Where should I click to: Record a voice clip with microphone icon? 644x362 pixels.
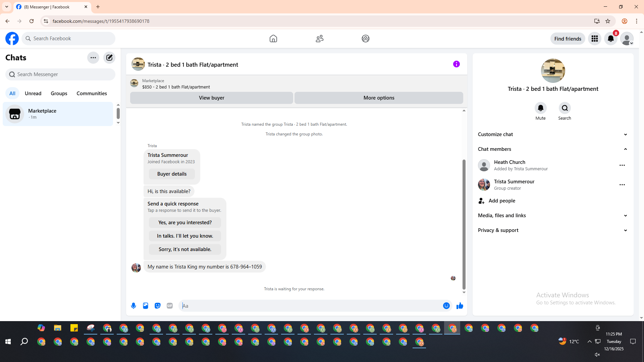tap(133, 306)
